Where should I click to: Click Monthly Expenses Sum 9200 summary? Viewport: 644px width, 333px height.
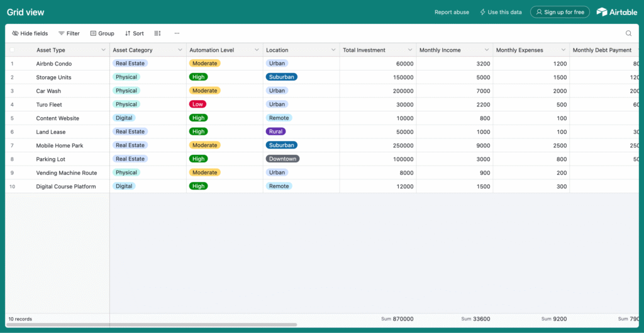click(554, 319)
